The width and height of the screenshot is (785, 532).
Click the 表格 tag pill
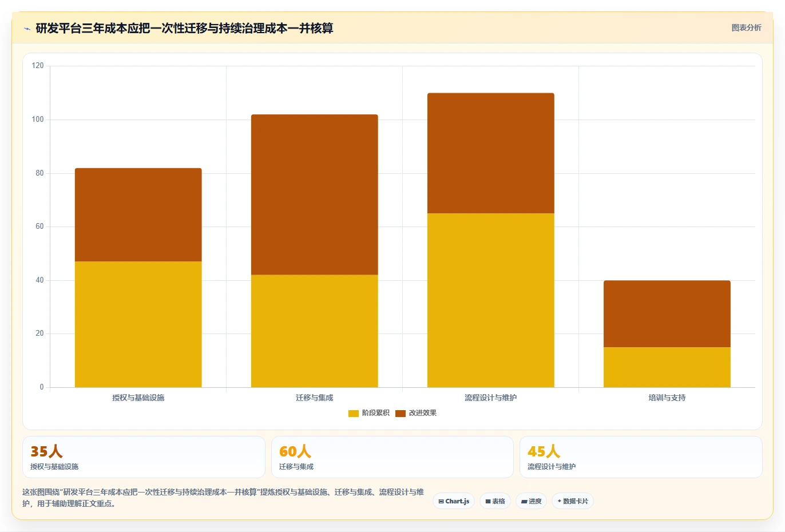pos(495,501)
